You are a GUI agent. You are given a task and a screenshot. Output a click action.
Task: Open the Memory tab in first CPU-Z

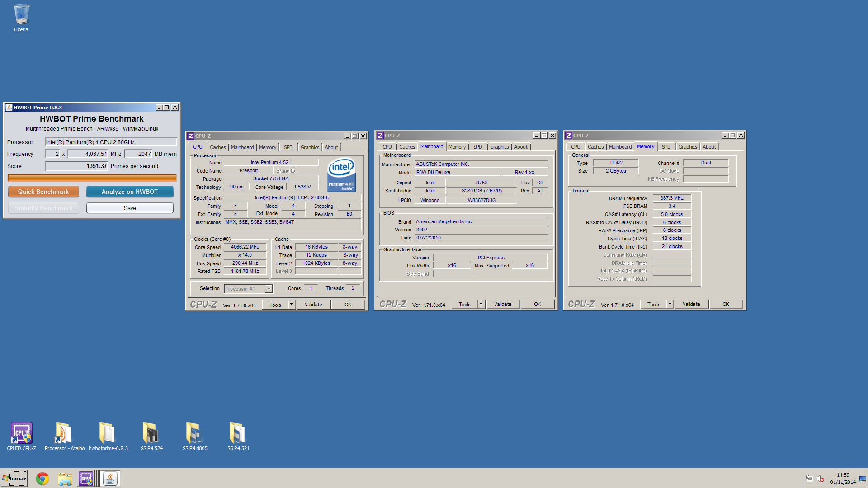268,147
